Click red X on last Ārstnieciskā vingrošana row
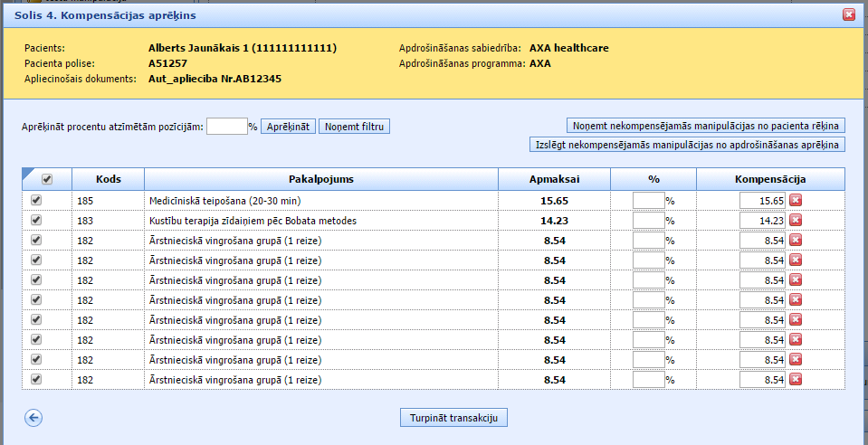The image size is (868, 445). 796,379
